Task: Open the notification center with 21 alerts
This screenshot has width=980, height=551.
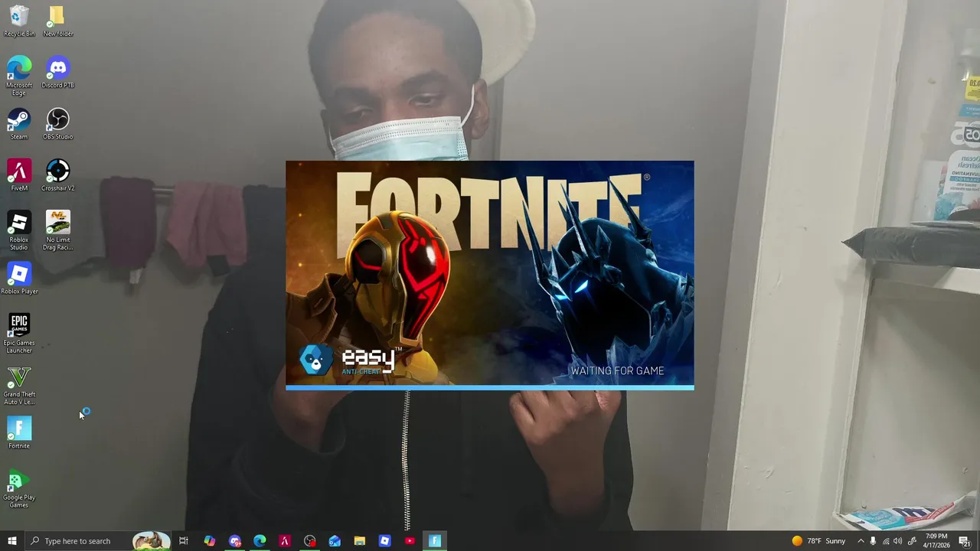Action: (965, 541)
